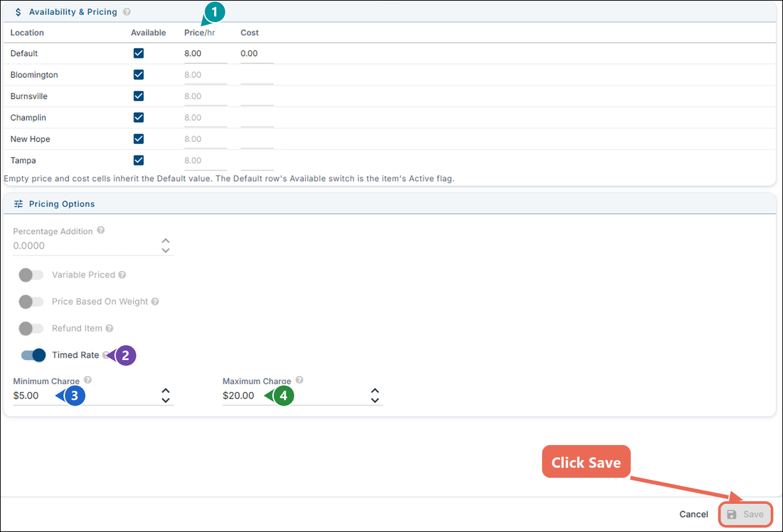Viewport: 783px width, 532px height.
Task: Uncheck the Tampa Available checkbox
Action: pyautogui.click(x=139, y=161)
